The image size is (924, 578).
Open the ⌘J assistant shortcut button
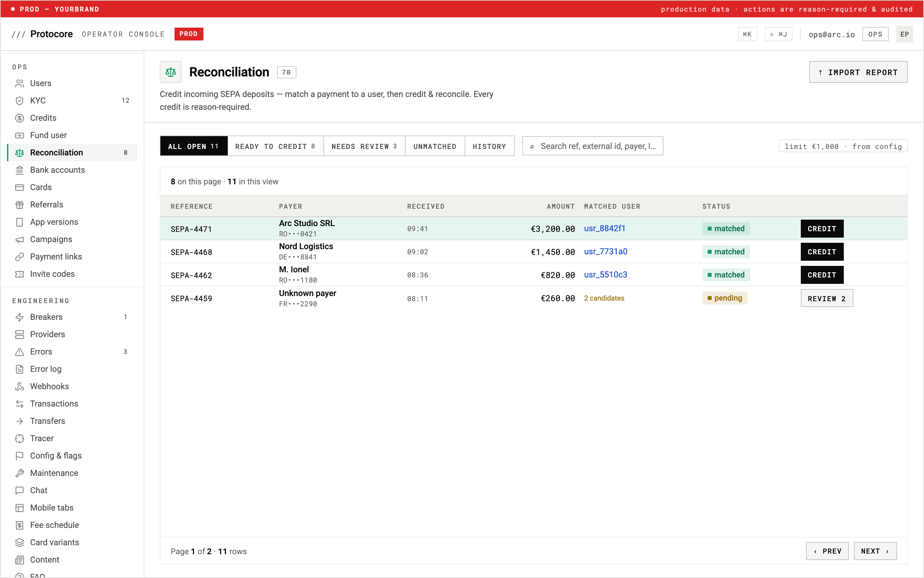(x=778, y=34)
